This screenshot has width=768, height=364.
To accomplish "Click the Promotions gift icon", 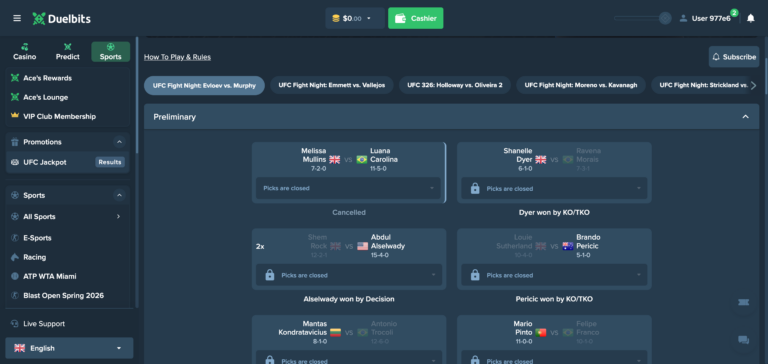I will tap(15, 142).
